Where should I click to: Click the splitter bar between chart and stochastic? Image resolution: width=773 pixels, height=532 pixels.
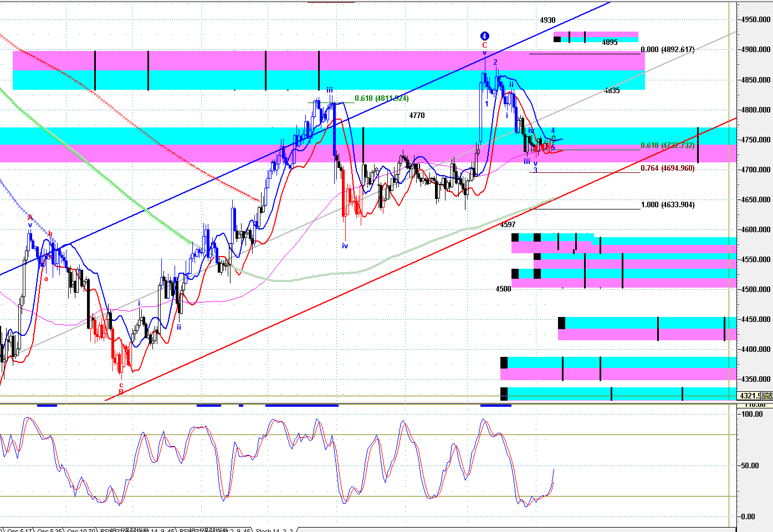[x=366, y=403]
